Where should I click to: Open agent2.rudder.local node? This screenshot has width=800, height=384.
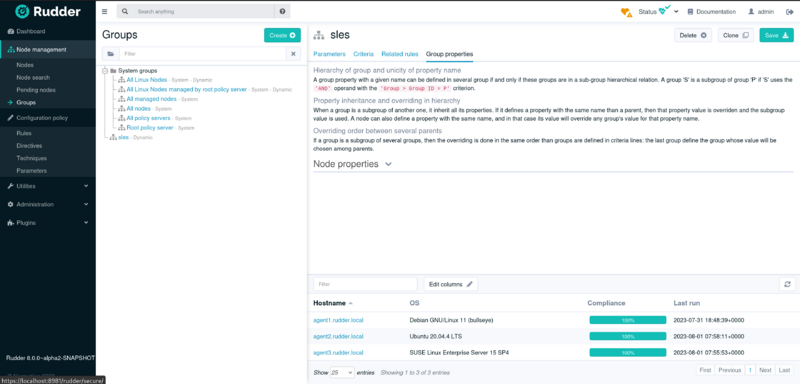coord(338,337)
